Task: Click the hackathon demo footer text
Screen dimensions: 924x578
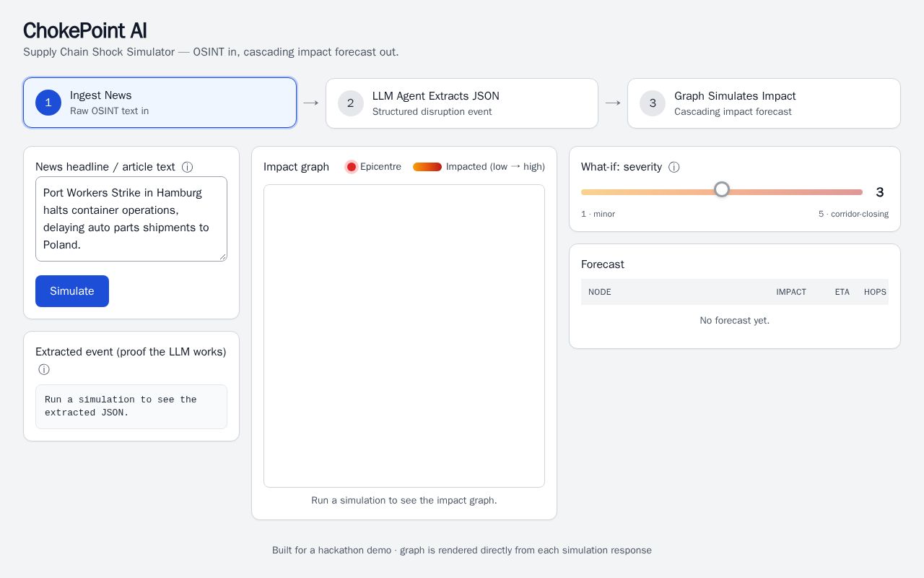Action: 462,550
